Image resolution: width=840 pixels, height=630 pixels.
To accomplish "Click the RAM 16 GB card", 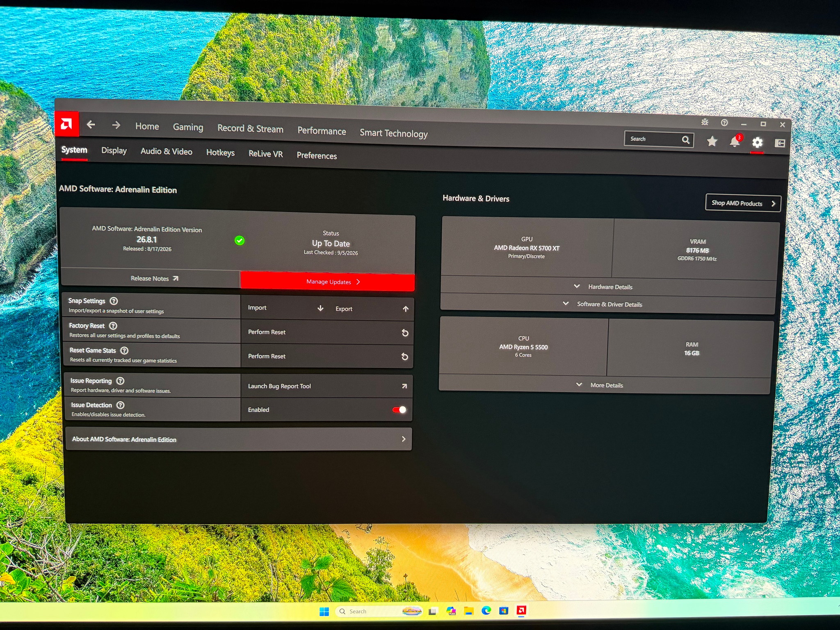I will tap(691, 349).
